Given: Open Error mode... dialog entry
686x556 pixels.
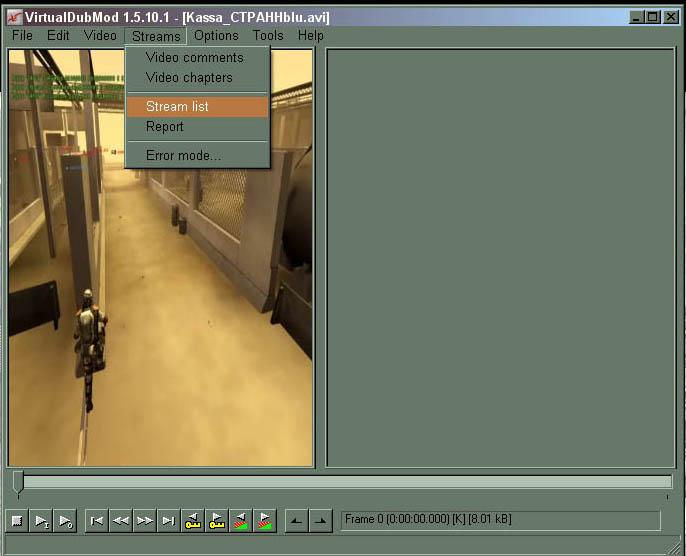Looking at the screenshot, I should tap(198, 155).
